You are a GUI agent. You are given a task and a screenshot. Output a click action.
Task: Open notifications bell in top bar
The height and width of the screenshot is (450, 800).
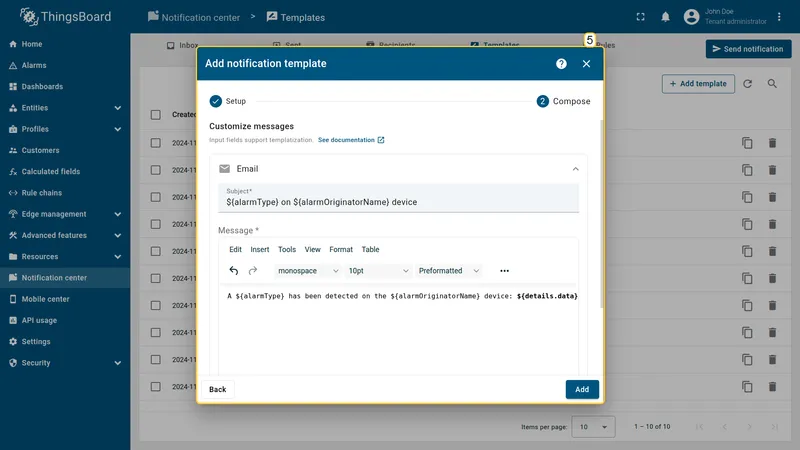665,17
